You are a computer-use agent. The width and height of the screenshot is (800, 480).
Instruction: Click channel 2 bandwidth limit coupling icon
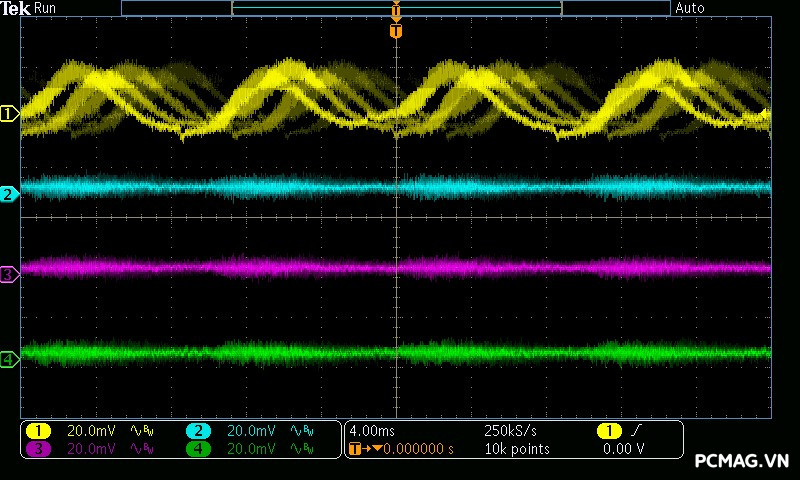coord(300,430)
